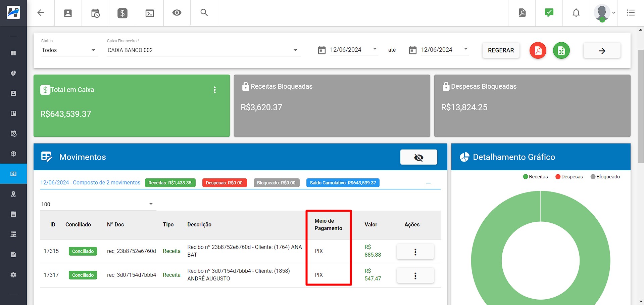Viewport: 644px width, 305px height.
Task: Open the book icon in sidebar
Action: [13, 114]
